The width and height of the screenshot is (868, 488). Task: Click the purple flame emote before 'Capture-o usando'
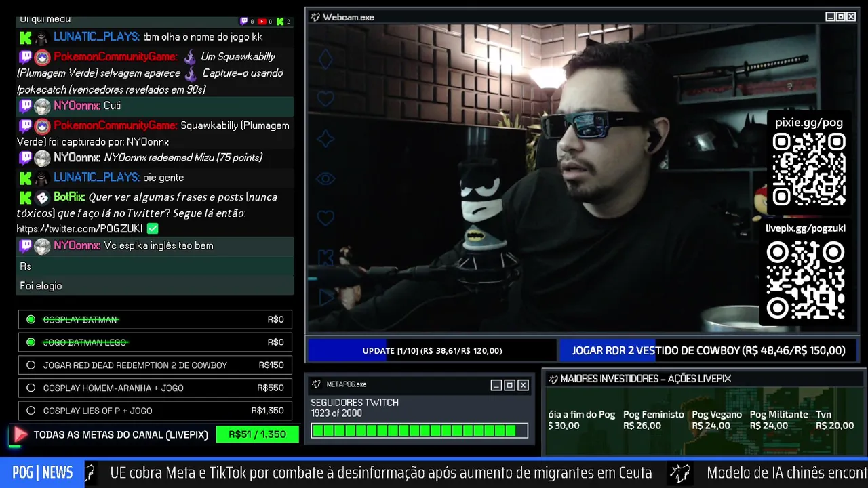click(x=191, y=73)
